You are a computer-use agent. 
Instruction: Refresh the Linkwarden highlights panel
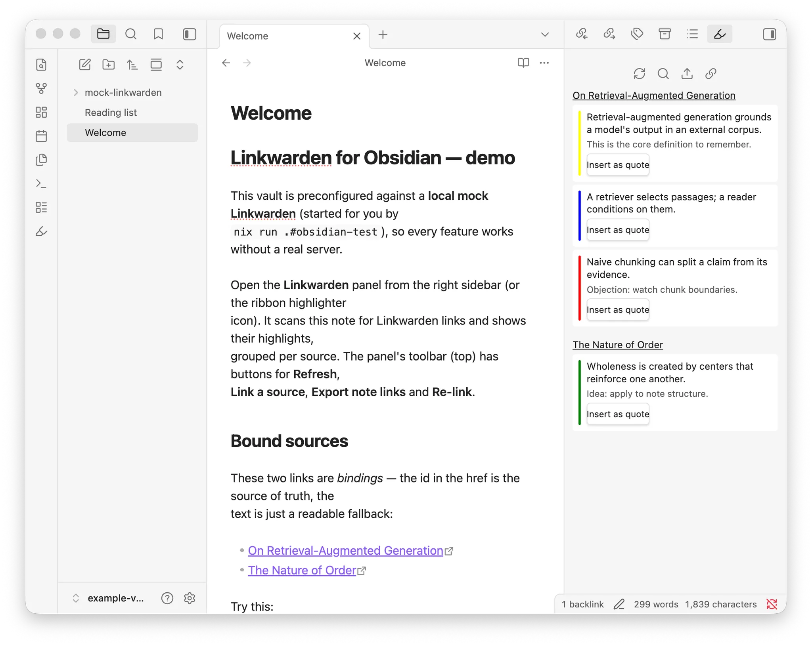click(640, 74)
